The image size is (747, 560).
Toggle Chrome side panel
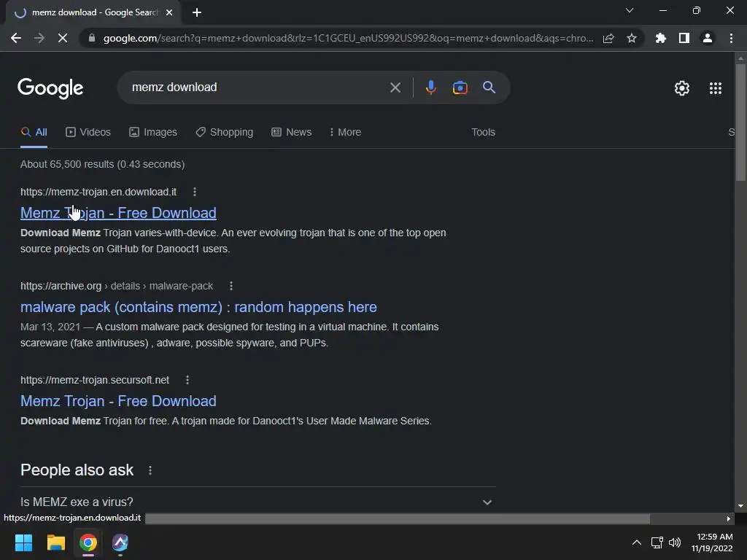click(684, 38)
